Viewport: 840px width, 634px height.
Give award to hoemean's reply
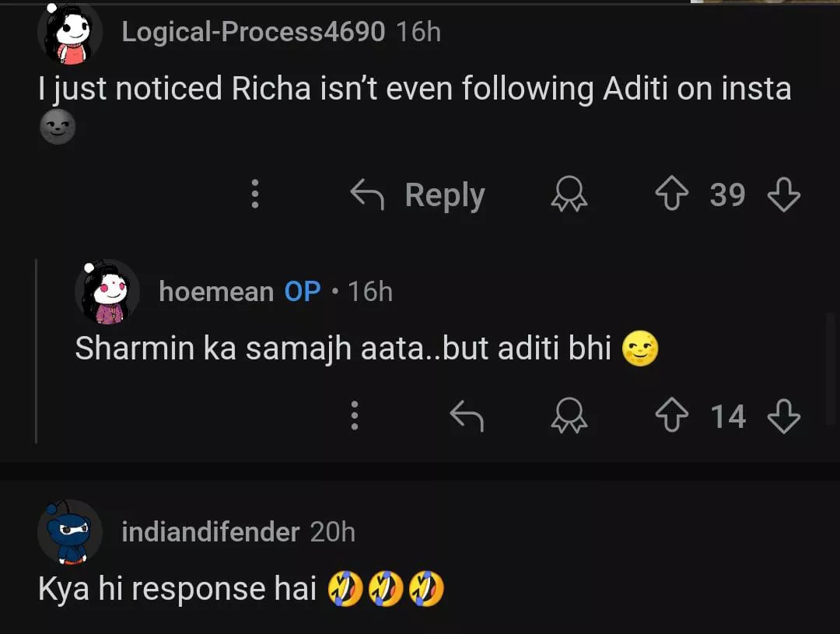point(569,416)
